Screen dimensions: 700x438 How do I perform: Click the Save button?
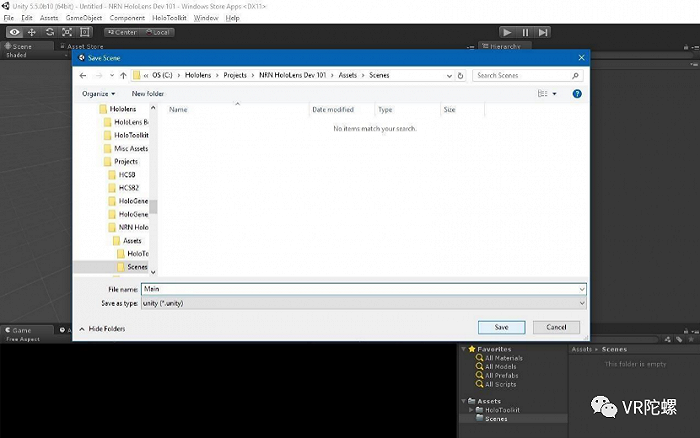501,327
